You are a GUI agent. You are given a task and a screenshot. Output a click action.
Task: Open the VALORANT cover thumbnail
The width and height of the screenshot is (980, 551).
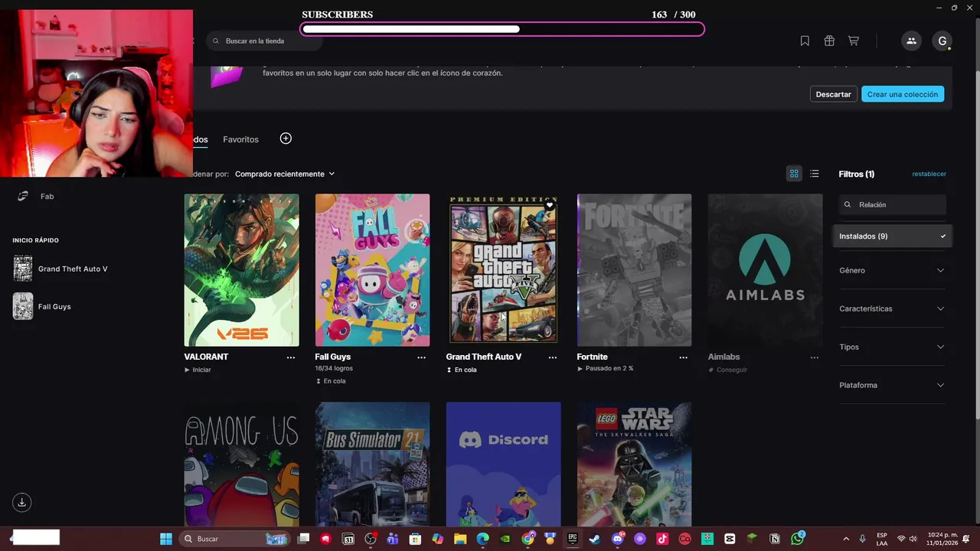[x=241, y=269]
